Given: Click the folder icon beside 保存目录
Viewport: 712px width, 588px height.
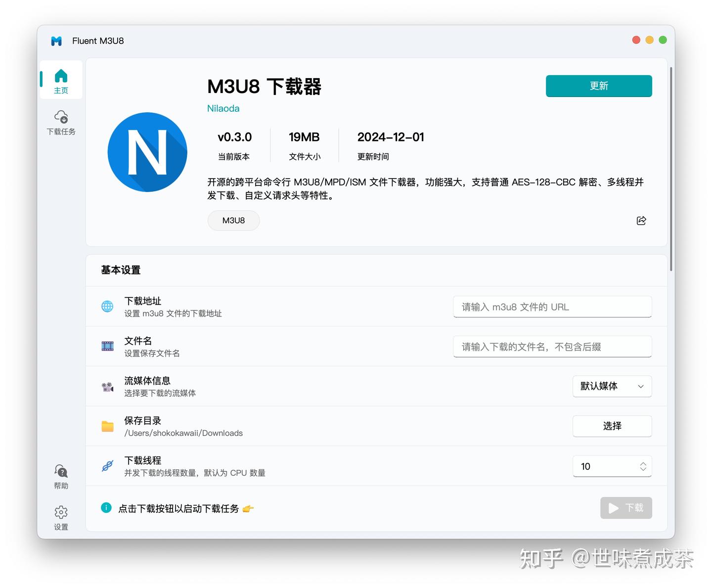Looking at the screenshot, I should [107, 426].
